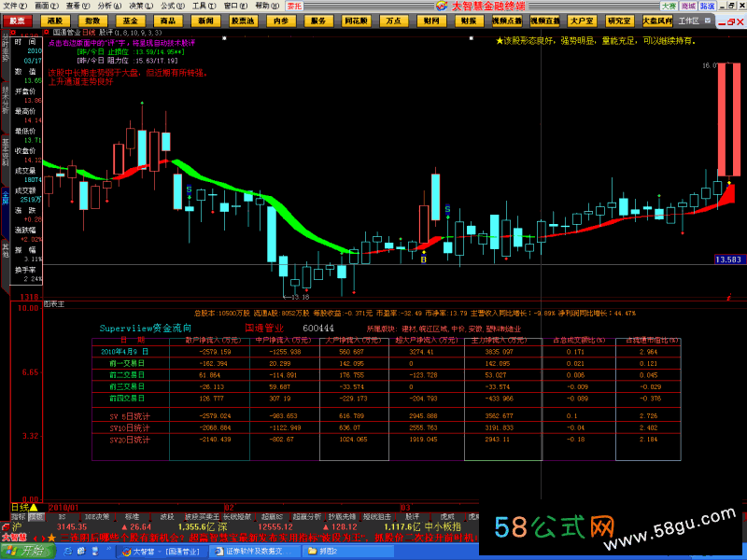
Task: Click the 商城 button in title bar
Action: pos(687,7)
